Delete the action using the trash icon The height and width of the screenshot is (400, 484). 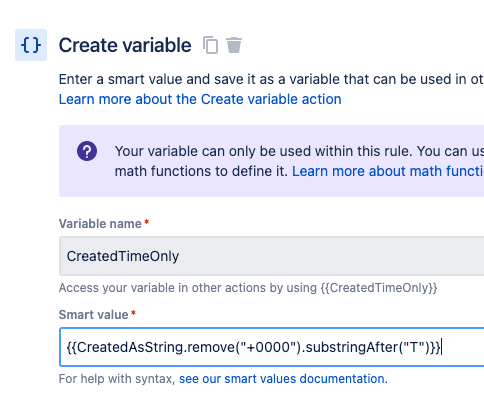click(234, 45)
